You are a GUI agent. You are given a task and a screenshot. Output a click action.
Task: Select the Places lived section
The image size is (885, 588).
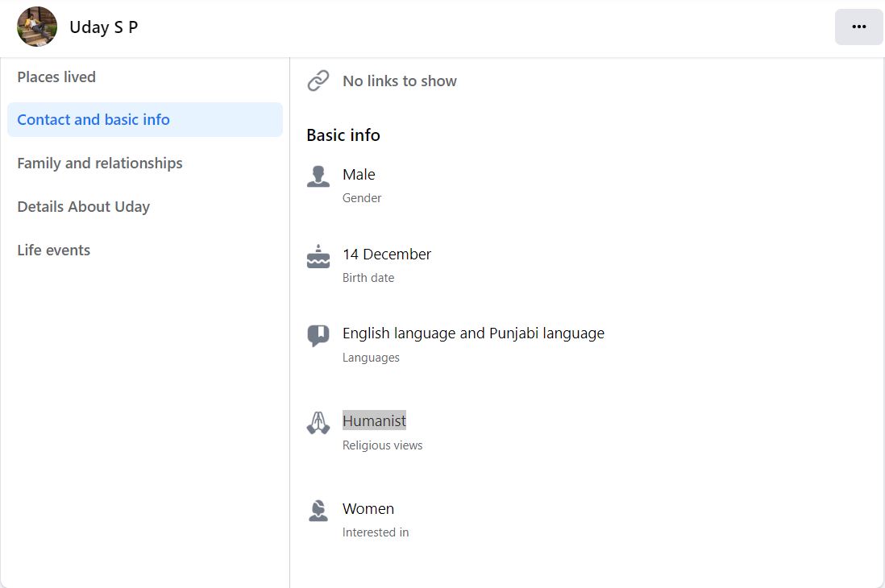tap(56, 77)
